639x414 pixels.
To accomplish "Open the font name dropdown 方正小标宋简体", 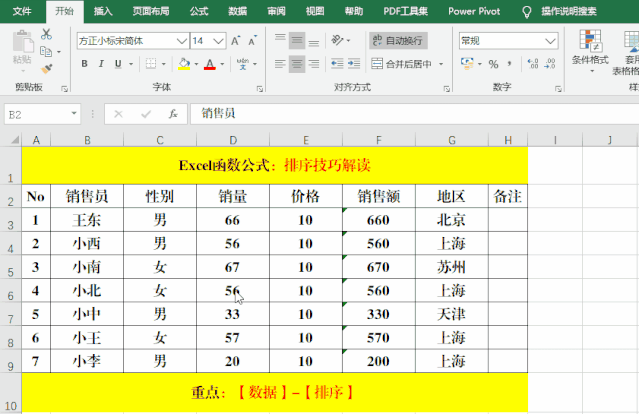I will point(132,41).
